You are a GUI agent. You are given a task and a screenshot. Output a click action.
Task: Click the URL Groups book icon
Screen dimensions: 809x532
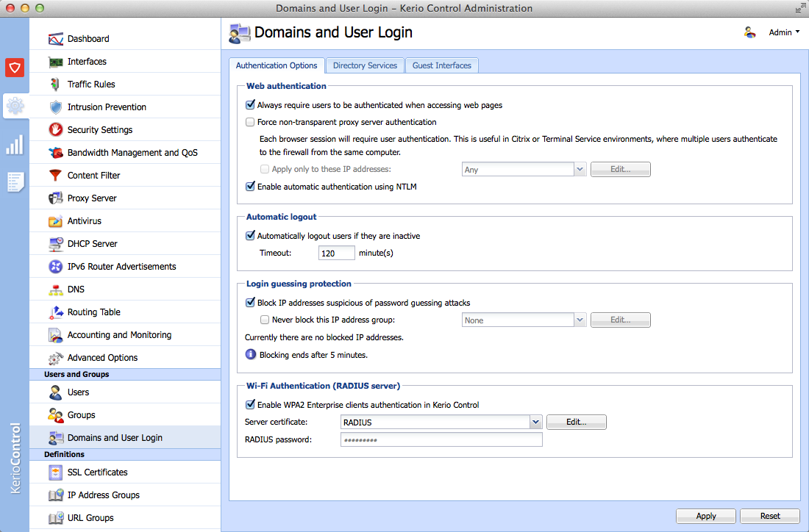tap(55, 517)
